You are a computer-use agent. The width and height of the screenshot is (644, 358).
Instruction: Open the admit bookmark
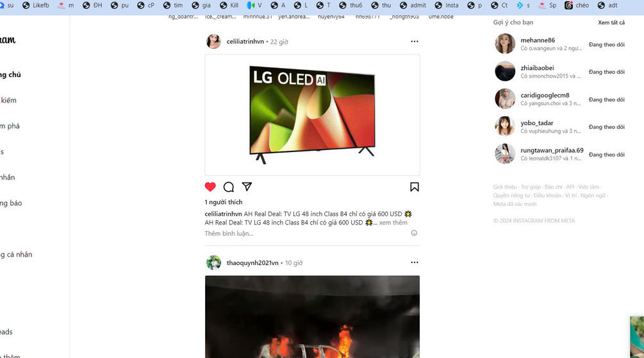tap(413, 5)
